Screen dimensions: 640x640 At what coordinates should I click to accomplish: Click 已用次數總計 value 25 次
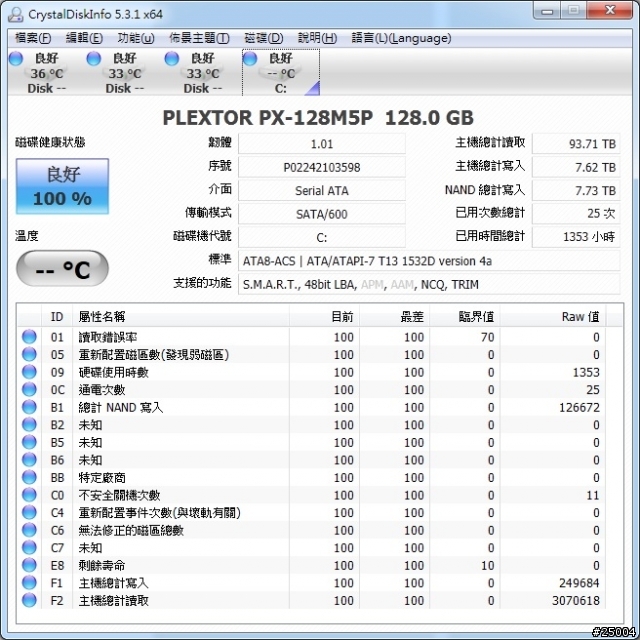tap(576, 214)
